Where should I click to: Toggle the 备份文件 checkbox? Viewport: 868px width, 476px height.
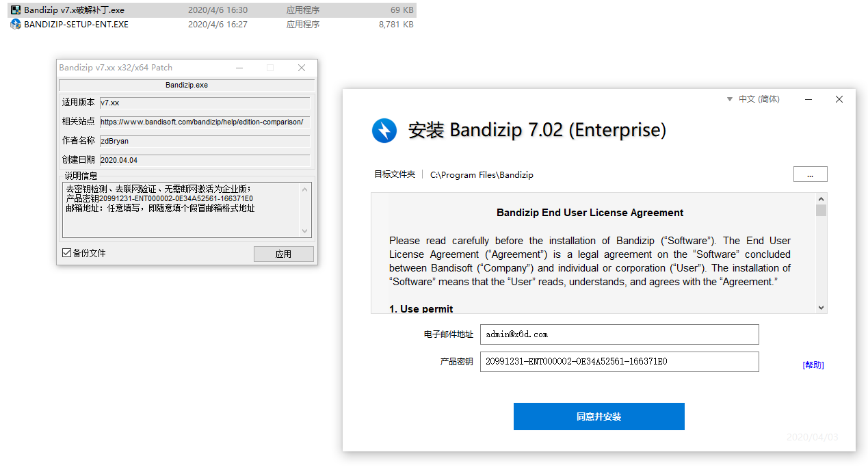pyautogui.click(x=66, y=253)
